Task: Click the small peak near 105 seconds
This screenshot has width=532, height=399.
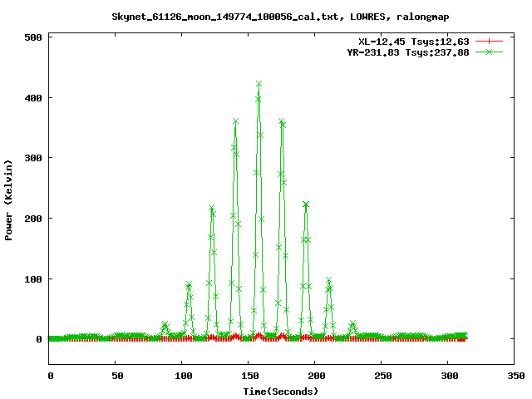Action: coord(189,284)
